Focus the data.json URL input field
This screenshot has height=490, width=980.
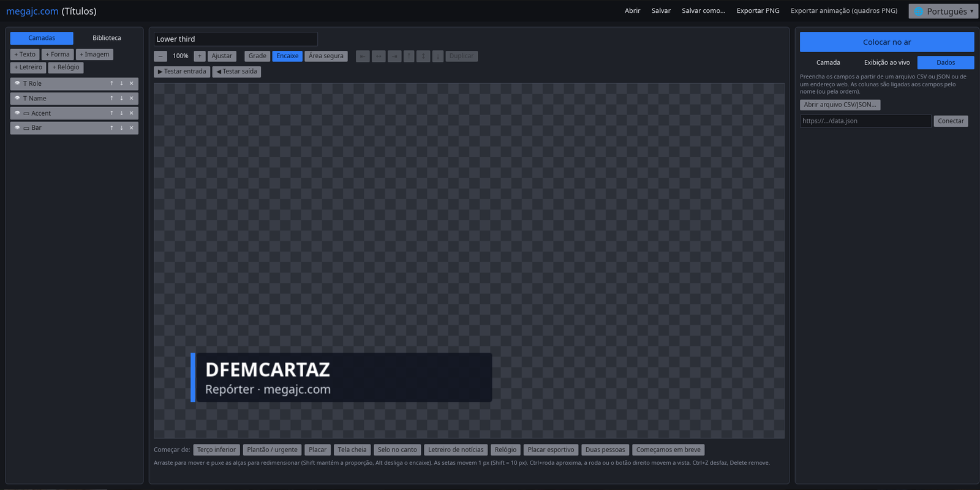(x=865, y=121)
